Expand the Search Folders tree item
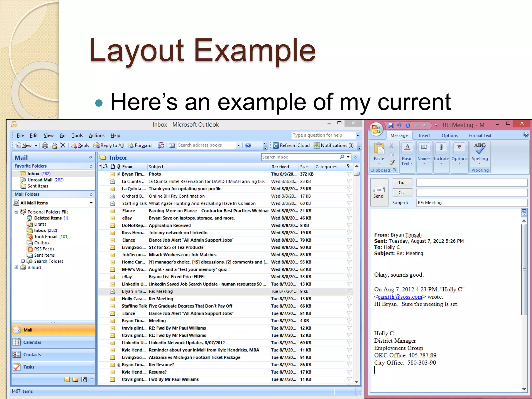This screenshot has height=399, width=532. [x=23, y=261]
